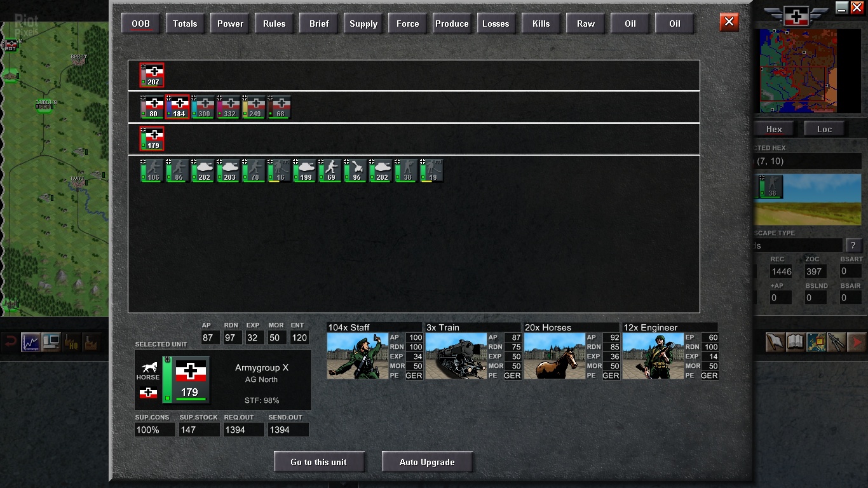This screenshot has height=488, width=868.
Task: Toggle the Hex view button
Action: (774, 129)
